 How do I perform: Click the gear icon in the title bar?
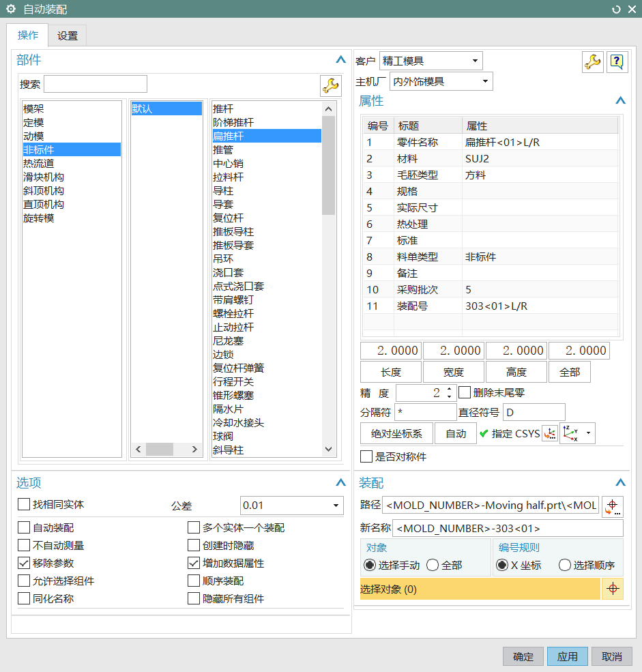coord(11,9)
